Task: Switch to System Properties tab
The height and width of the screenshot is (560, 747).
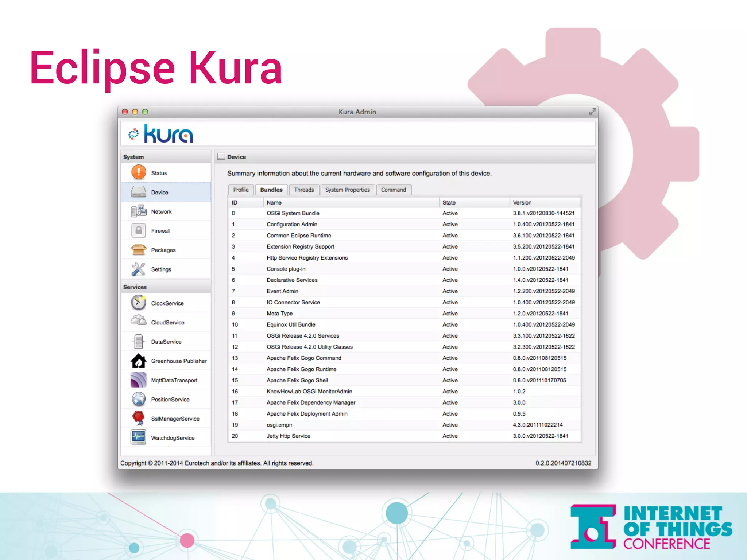Action: pyautogui.click(x=347, y=190)
